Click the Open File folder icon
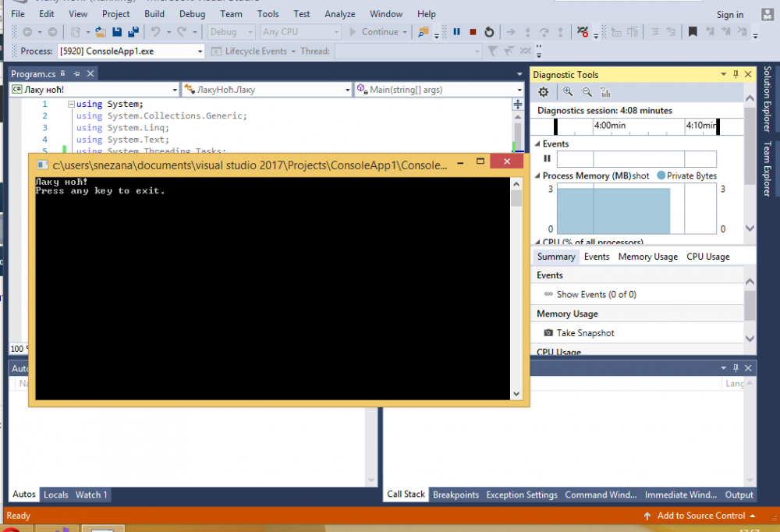 (101, 32)
